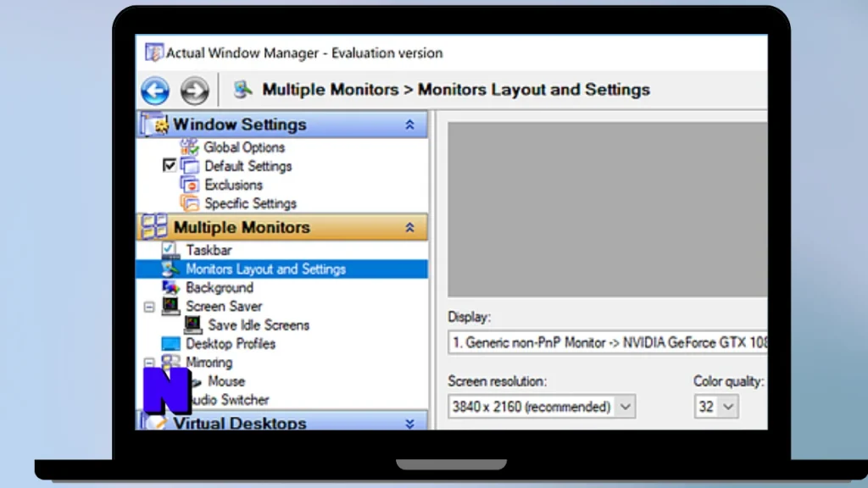Click the Specific Settings icon
Image resolution: width=868 pixels, height=488 pixels.
click(189, 203)
